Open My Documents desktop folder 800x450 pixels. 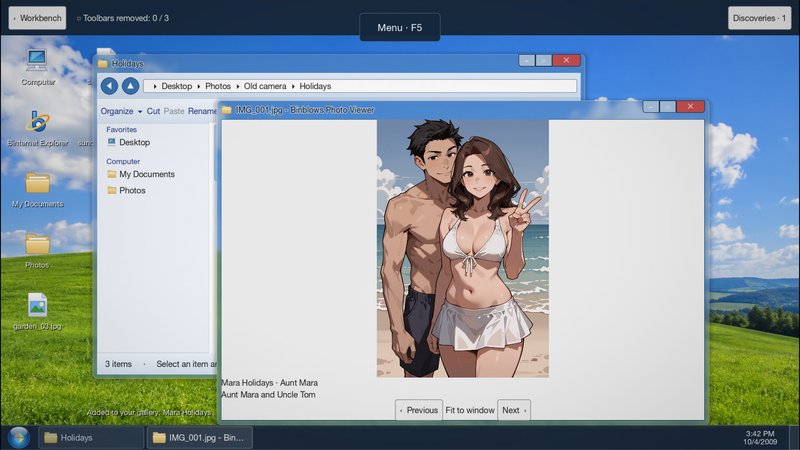click(x=37, y=190)
